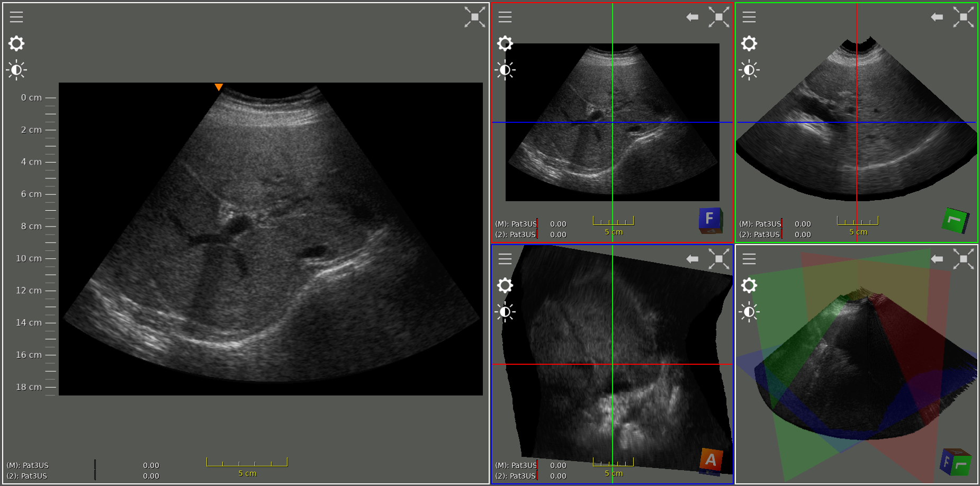Click the green L orientation cube
Viewport: 980px width, 486px height.
(x=955, y=221)
